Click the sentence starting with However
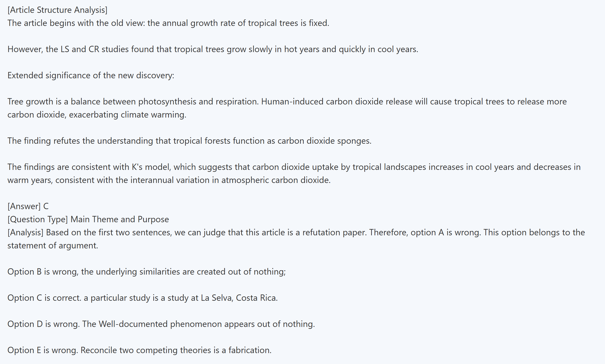605x364 pixels. click(x=213, y=49)
